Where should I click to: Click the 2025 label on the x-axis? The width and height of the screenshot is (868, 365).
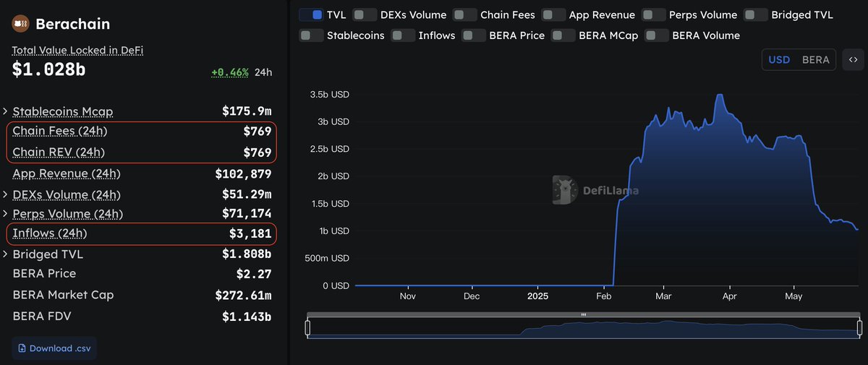[x=538, y=296]
